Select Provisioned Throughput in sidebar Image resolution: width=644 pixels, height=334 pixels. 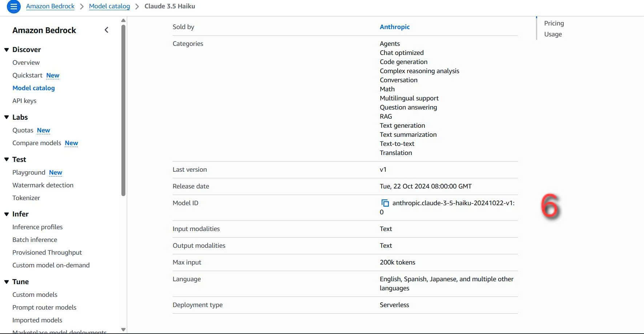point(47,253)
